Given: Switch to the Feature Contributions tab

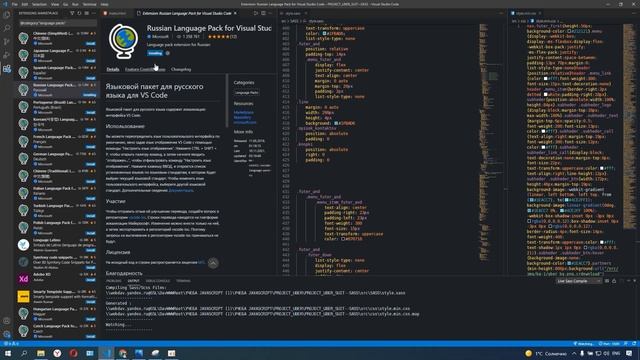Looking at the screenshot, I should point(145,69).
